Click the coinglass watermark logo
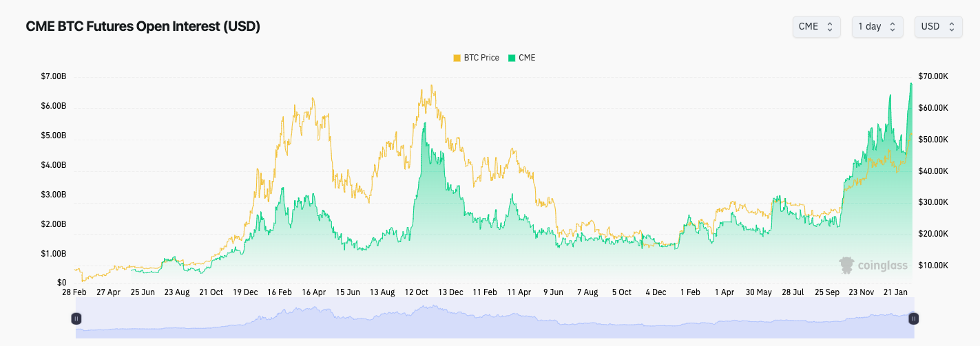Screen dimensions: 980x346 873,266
